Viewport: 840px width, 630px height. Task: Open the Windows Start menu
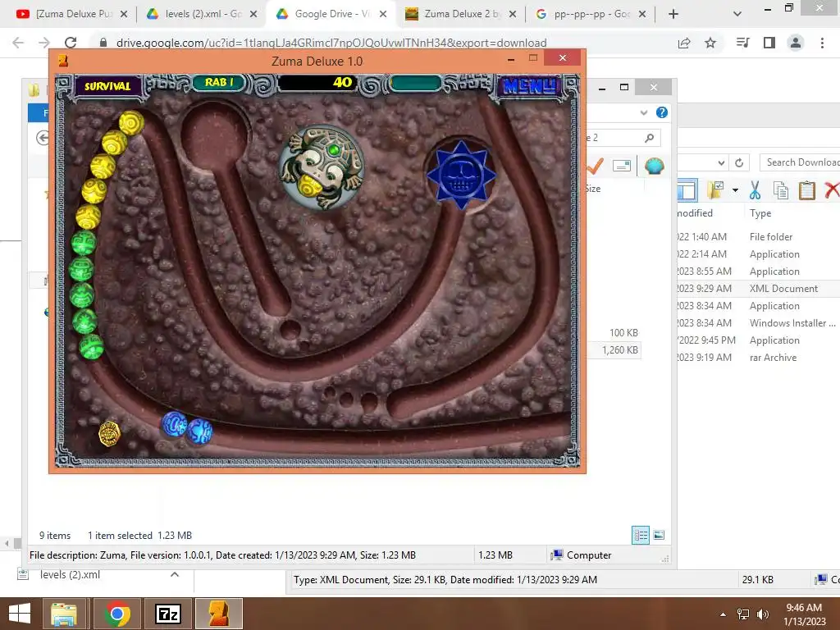[x=20, y=614]
